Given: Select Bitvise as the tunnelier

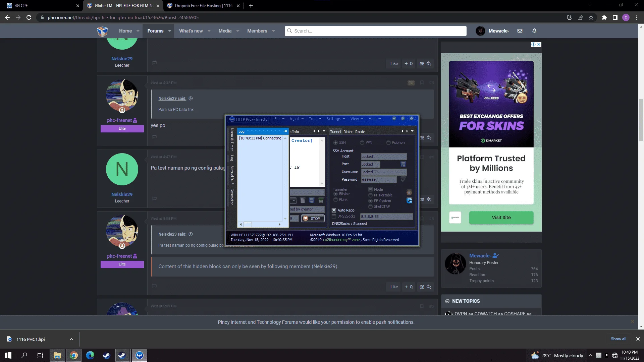Looking at the screenshot, I should pos(335,194).
